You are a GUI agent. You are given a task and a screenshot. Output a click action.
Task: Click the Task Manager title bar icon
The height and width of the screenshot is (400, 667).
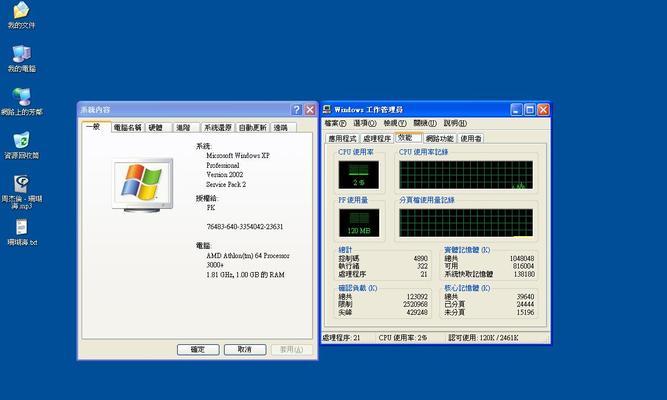tap(327, 109)
